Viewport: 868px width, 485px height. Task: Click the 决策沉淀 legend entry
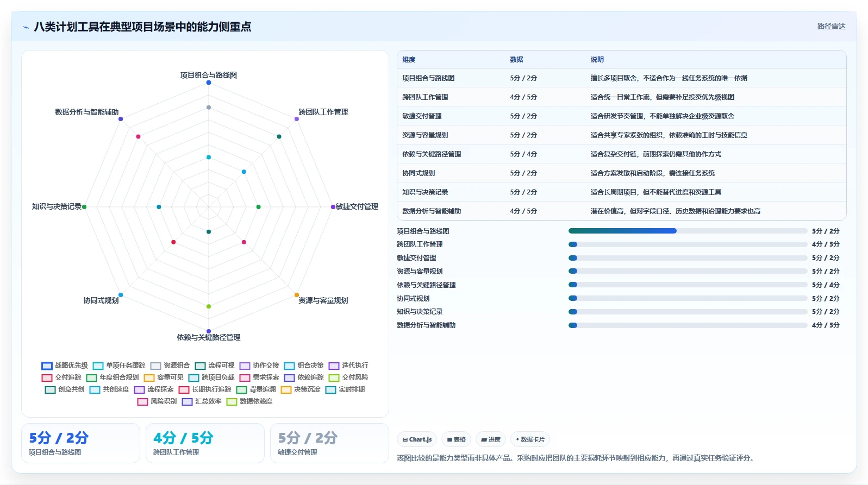point(301,389)
